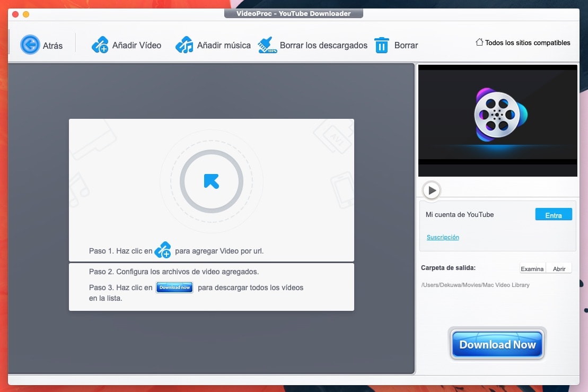The width and height of the screenshot is (588, 392).
Task: Click the Añadir Vídeo cloud icon
Action: pos(100,45)
